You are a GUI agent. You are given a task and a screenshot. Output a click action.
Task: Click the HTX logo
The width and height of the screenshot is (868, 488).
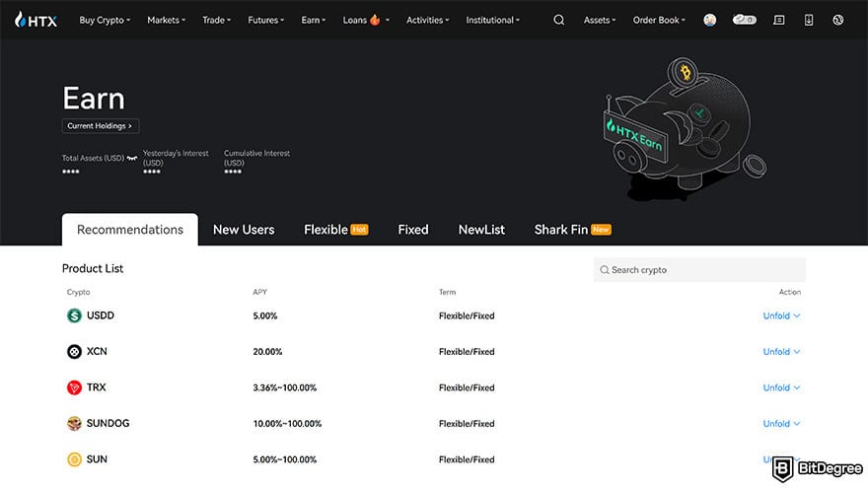tap(36, 20)
